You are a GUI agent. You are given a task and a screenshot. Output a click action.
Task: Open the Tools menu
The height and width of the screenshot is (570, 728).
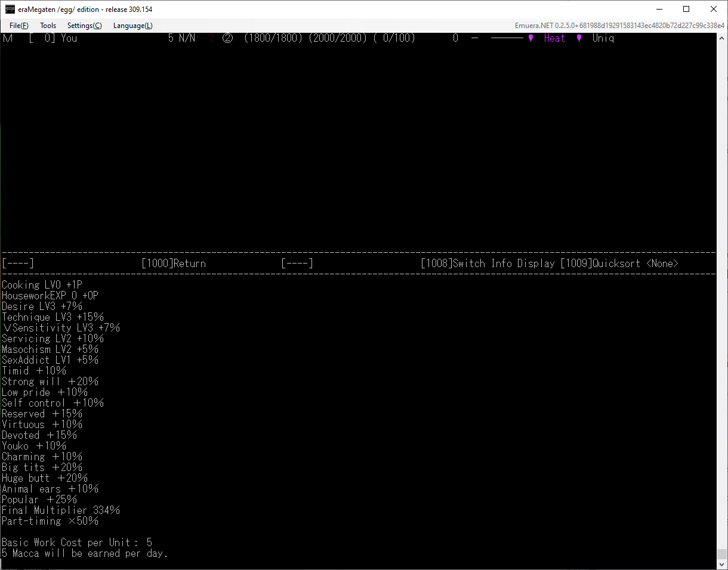[x=48, y=26]
